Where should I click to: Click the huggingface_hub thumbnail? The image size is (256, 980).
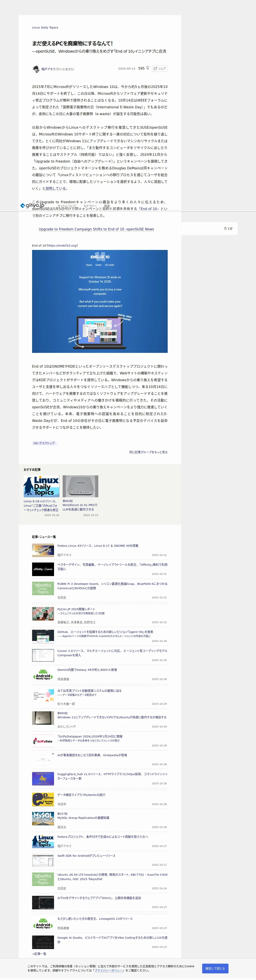[43, 778]
